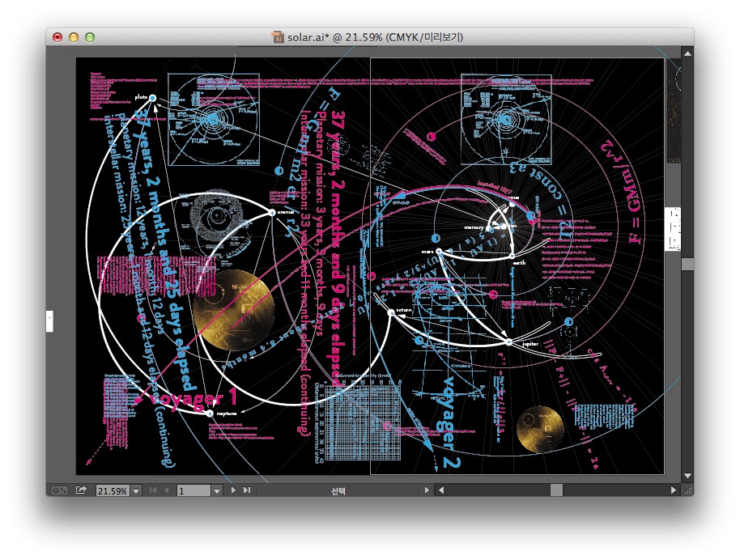Open the zoom level dropdown arrow

click(136, 490)
